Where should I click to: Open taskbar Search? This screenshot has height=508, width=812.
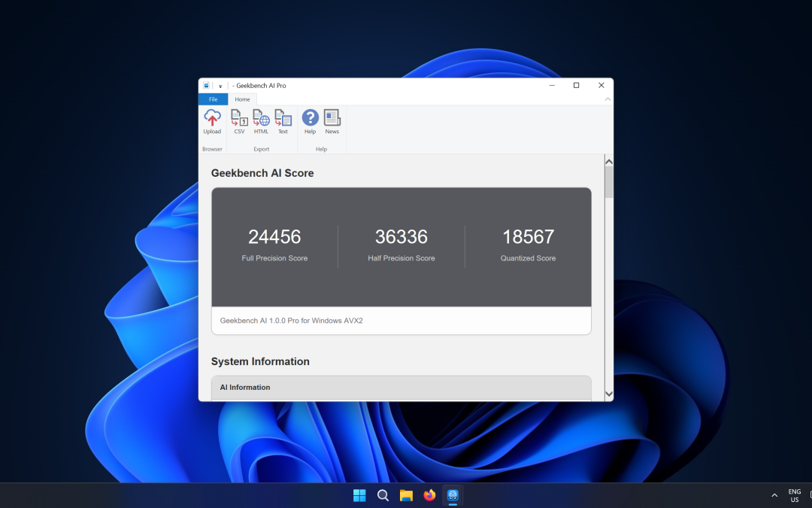tap(383, 495)
